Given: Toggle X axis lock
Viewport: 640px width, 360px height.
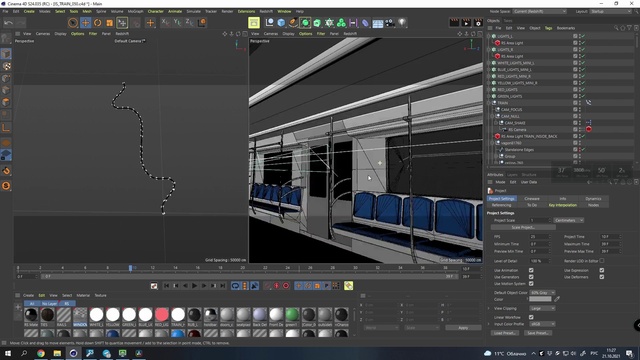Looking at the screenshot, I should pos(165,22).
